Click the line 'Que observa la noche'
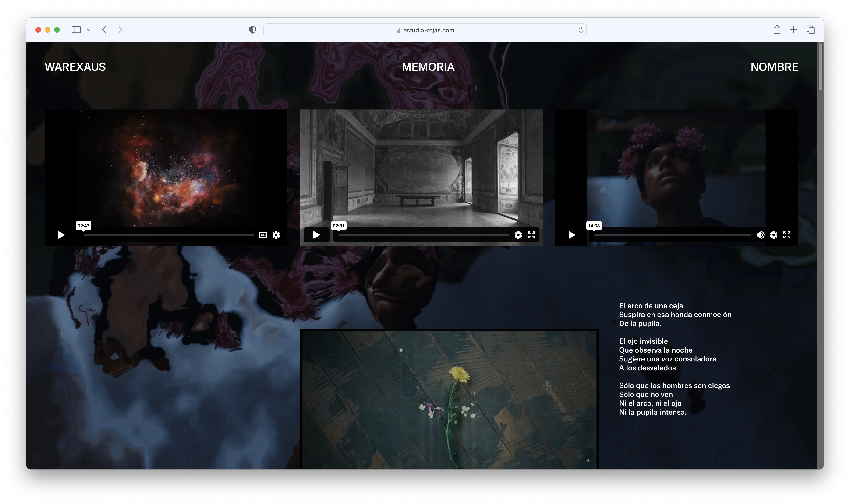This screenshot has width=850, height=504. [x=656, y=350]
